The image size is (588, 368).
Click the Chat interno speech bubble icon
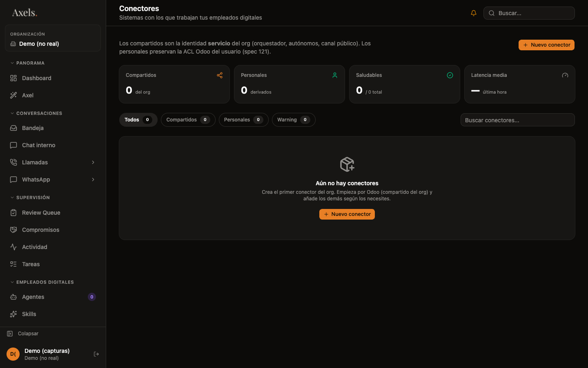point(13,145)
